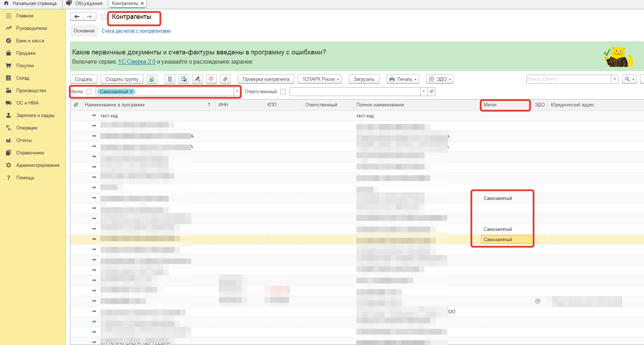Add Контрагенты to favorites with star
644x345 pixels.
103,17
